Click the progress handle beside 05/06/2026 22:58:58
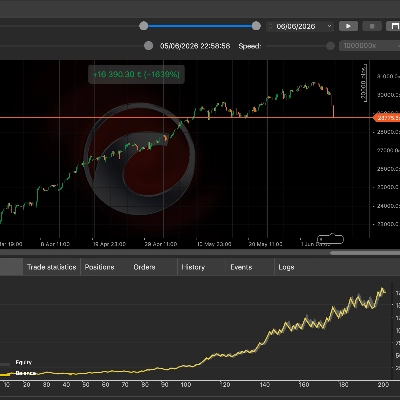The height and width of the screenshot is (400, 400). pos(148,46)
